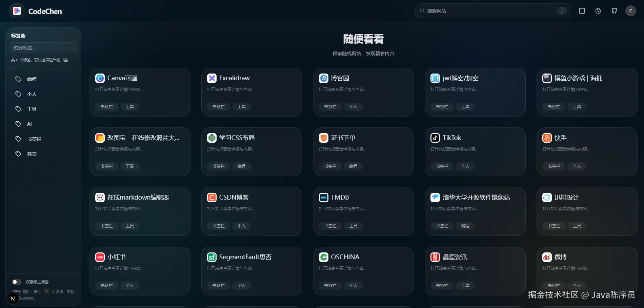
Task: Click the CSDN博客 site icon
Action: [212, 198]
